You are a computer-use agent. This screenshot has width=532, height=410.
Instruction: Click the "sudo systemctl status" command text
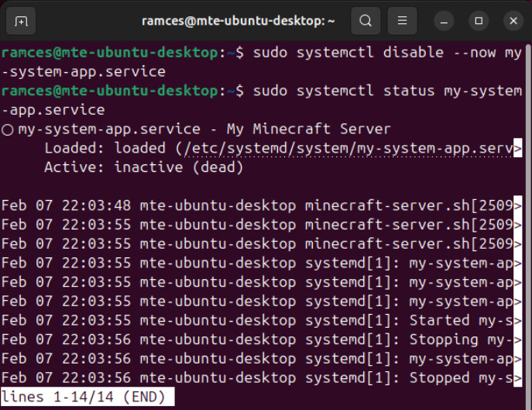344,91
